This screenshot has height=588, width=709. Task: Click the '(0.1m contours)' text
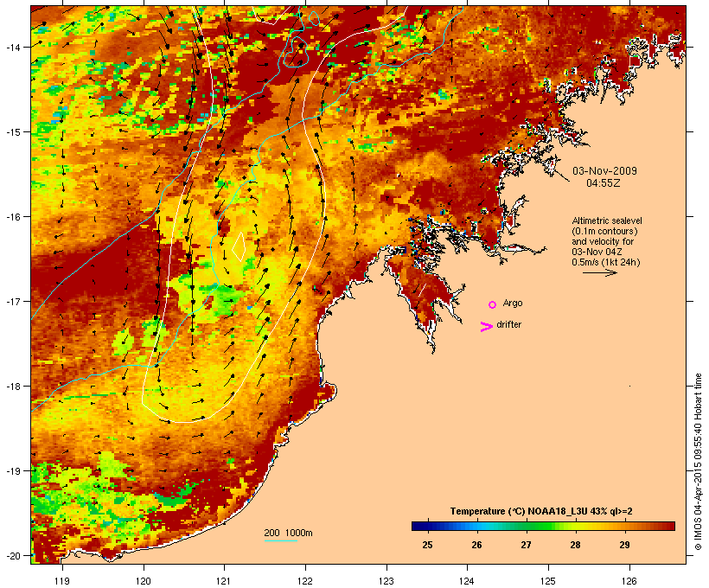[x=604, y=231]
